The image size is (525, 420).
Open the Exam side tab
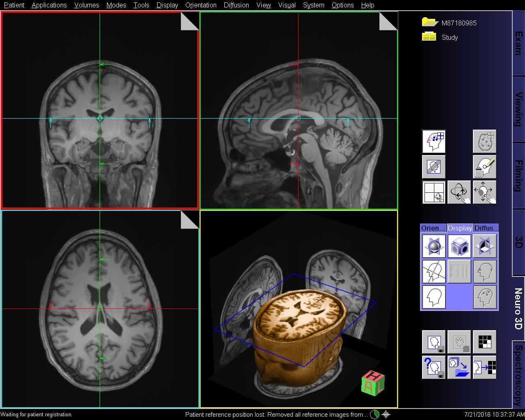tap(518, 43)
